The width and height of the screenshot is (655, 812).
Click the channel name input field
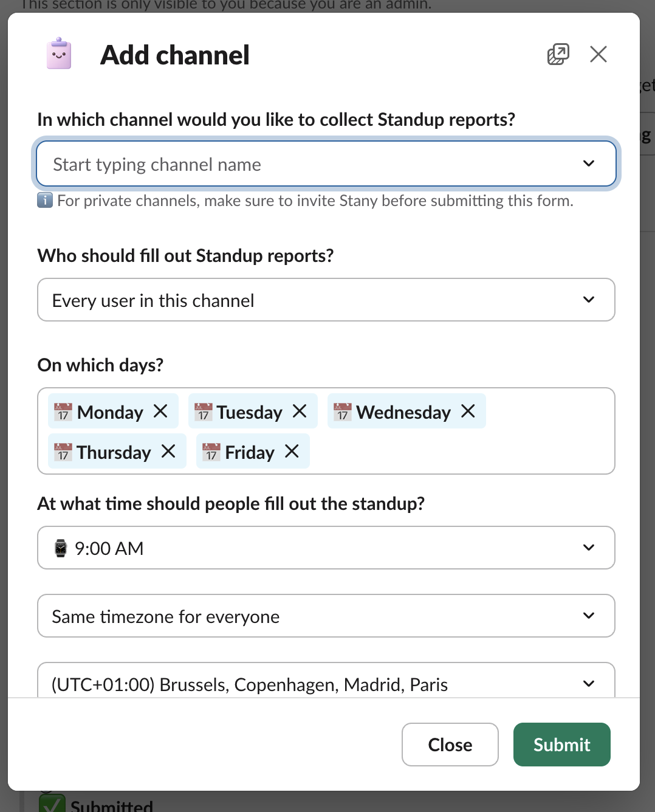point(304,164)
